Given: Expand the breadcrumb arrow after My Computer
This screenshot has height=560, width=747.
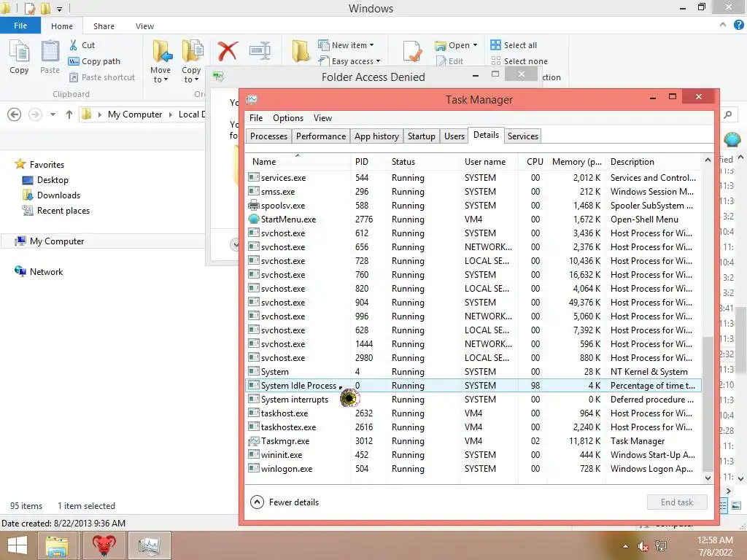Looking at the screenshot, I should 171,114.
